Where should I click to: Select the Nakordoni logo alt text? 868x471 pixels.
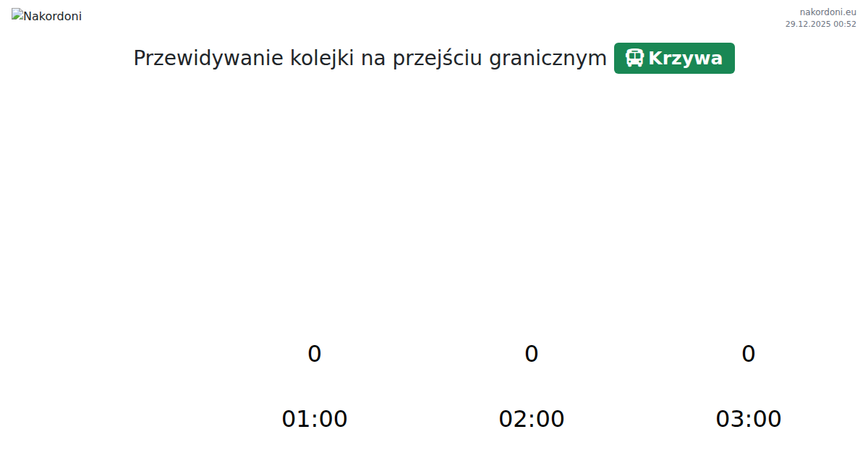[53, 16]
